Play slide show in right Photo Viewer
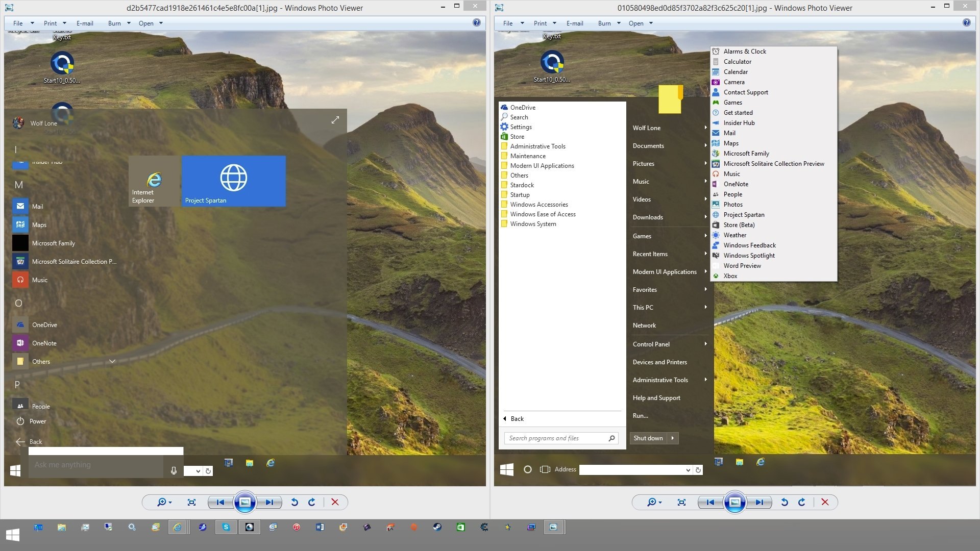The image size is (980, 551). pyautogui.click(x=735, y=503)
